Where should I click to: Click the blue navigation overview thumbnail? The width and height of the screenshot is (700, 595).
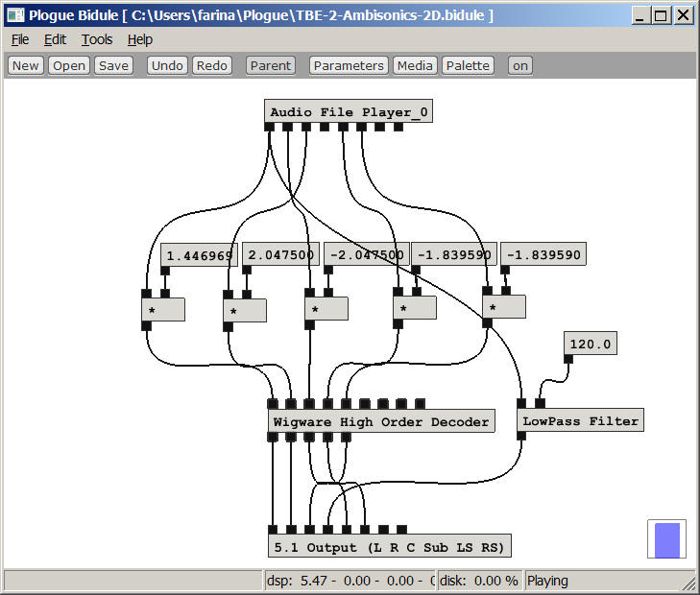coord(667,539)
